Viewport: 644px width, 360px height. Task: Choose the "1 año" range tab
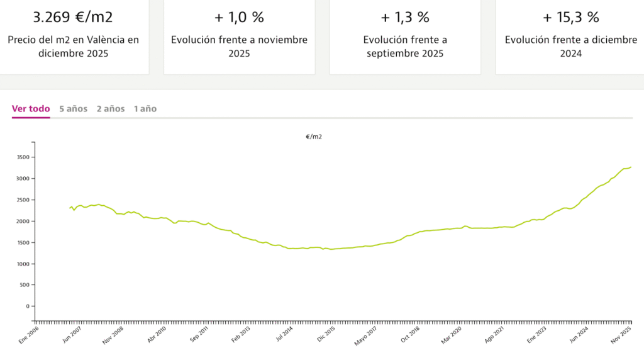tap(145, 109)
